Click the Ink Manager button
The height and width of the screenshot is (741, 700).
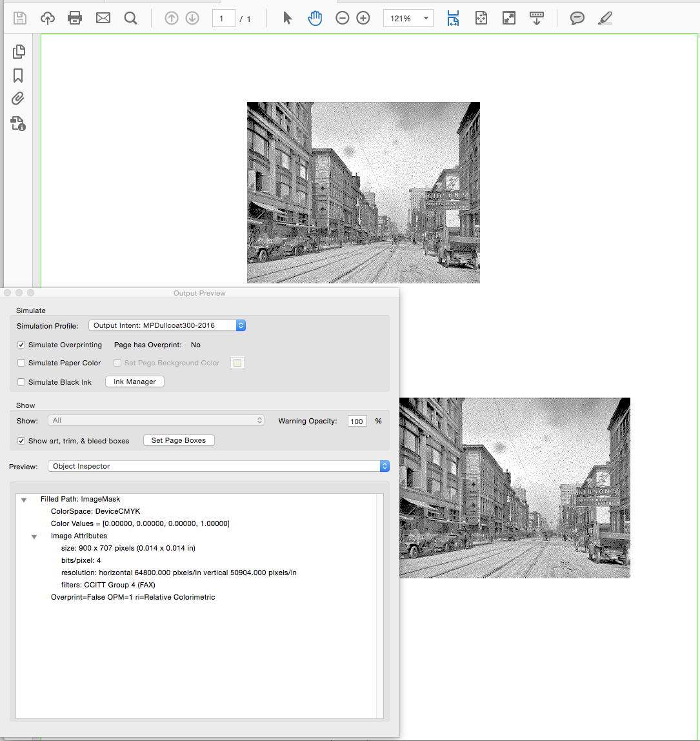click(x=135, y=381)
